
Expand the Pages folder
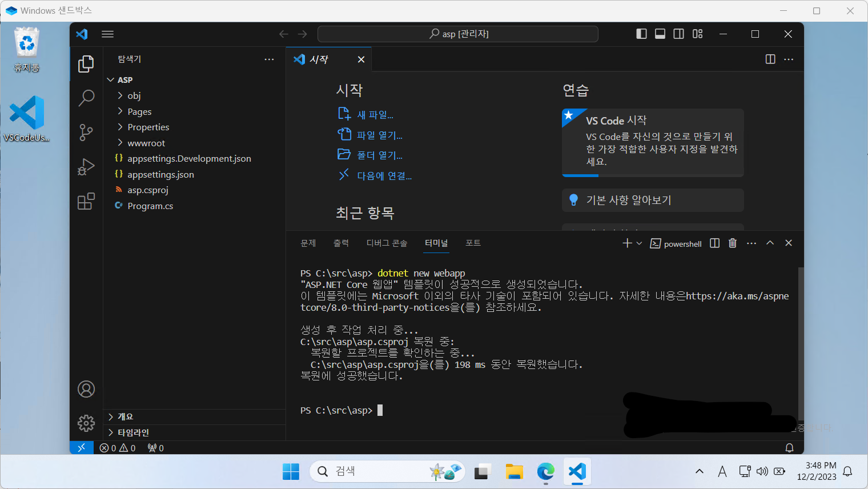point(194,111)
